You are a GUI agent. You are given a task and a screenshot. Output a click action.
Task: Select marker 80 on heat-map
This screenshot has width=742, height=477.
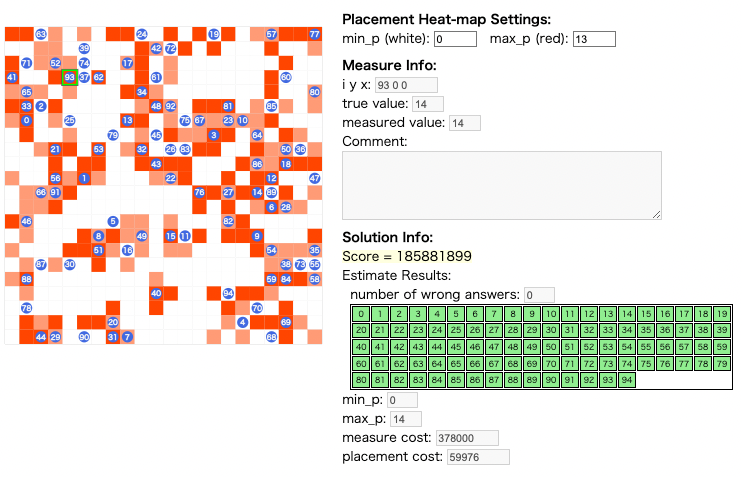(315, 92)
